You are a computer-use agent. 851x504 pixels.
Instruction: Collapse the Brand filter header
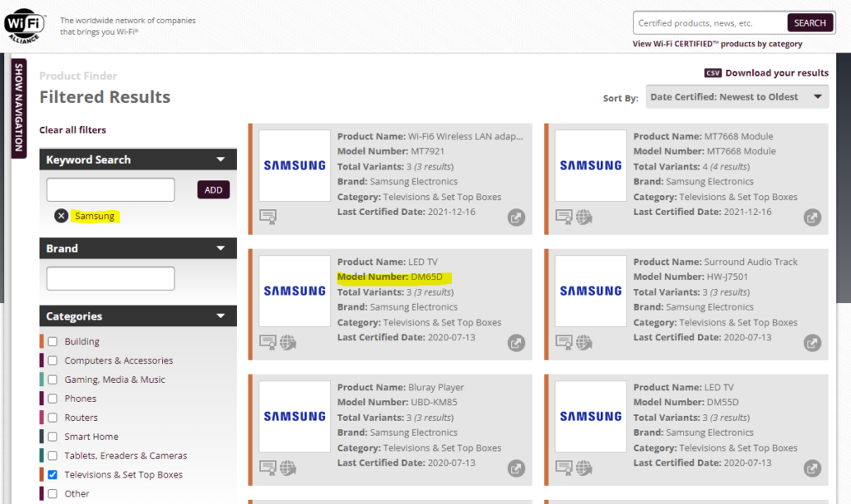(220, 248)
